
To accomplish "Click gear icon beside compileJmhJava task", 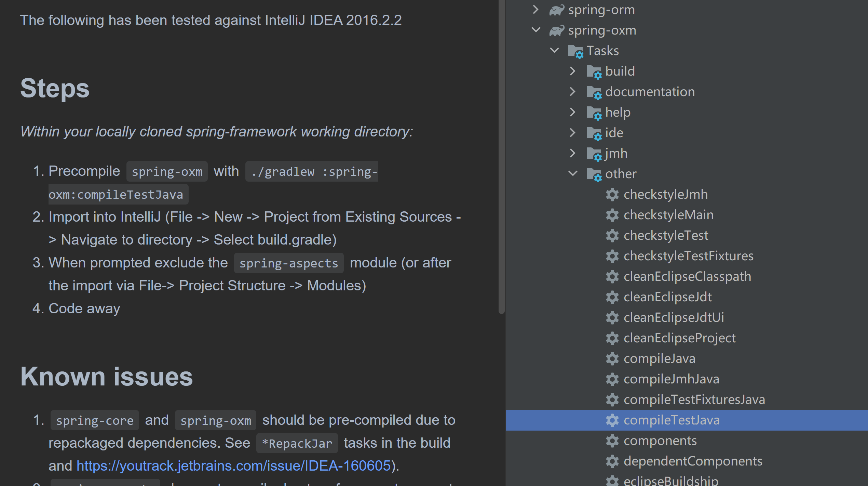I will pos(612,379).
